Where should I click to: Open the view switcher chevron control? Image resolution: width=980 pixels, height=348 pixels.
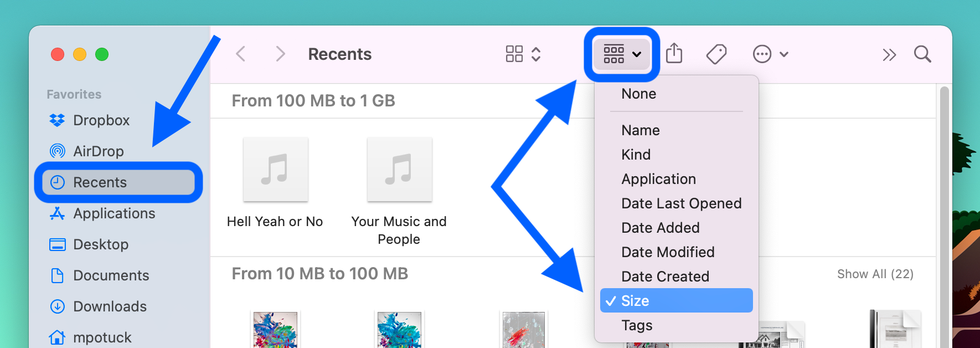[536, 54]
